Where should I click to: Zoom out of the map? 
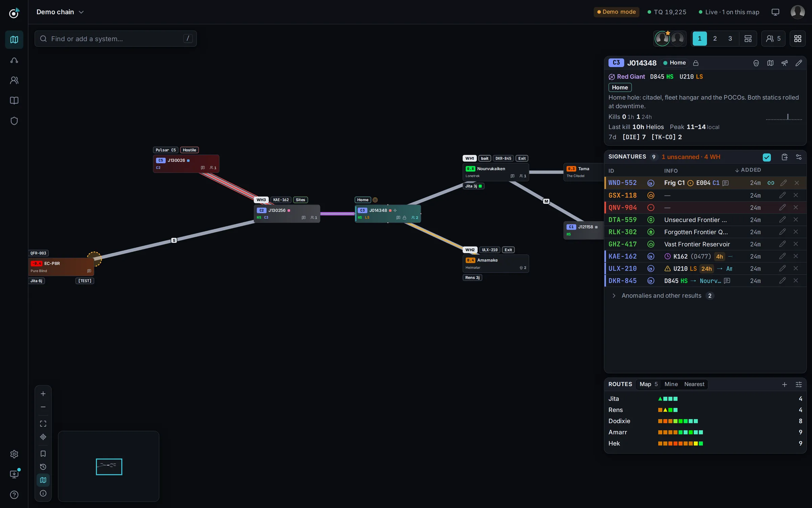tap(43, 407)
